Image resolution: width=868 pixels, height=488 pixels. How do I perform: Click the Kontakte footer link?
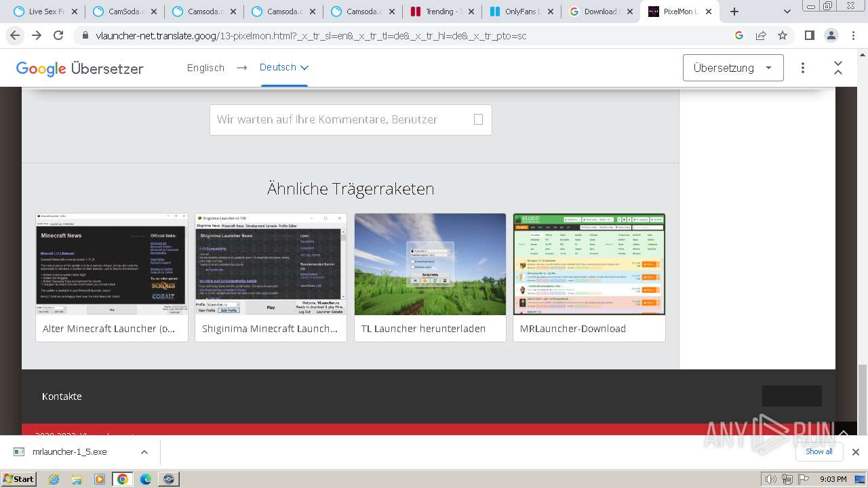click(62, 396)
